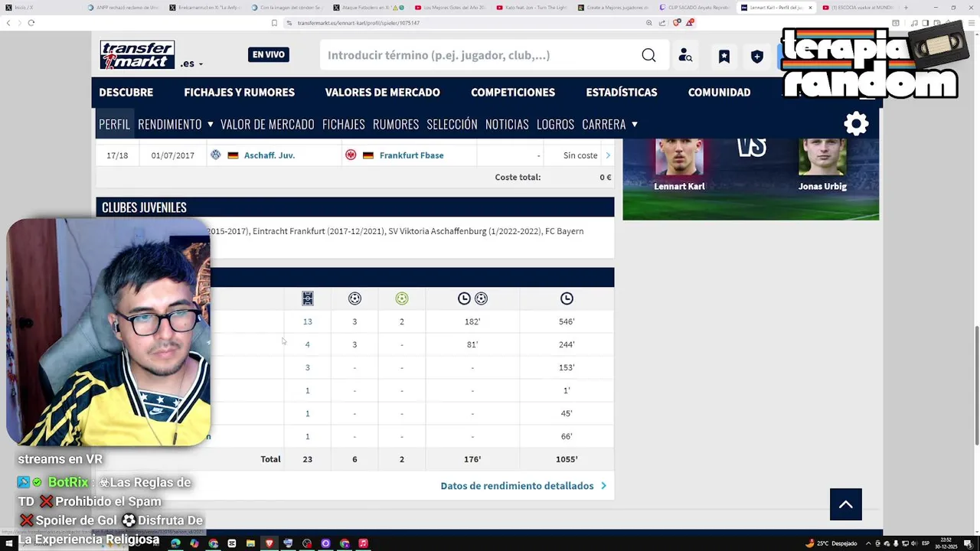This screenshot has width=980, height=551.
Task: Open the COMPETICIONES menu
Action: (x=513, y=92)
